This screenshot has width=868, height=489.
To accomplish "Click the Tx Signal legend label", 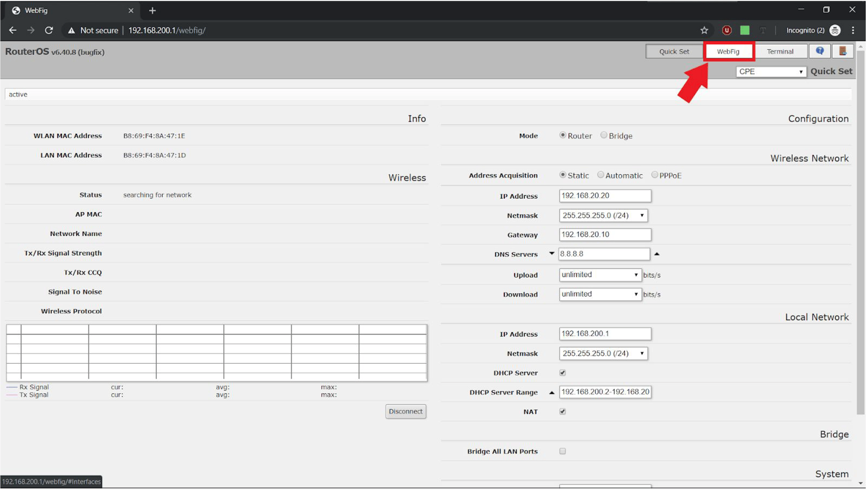I will coord(34,395).
